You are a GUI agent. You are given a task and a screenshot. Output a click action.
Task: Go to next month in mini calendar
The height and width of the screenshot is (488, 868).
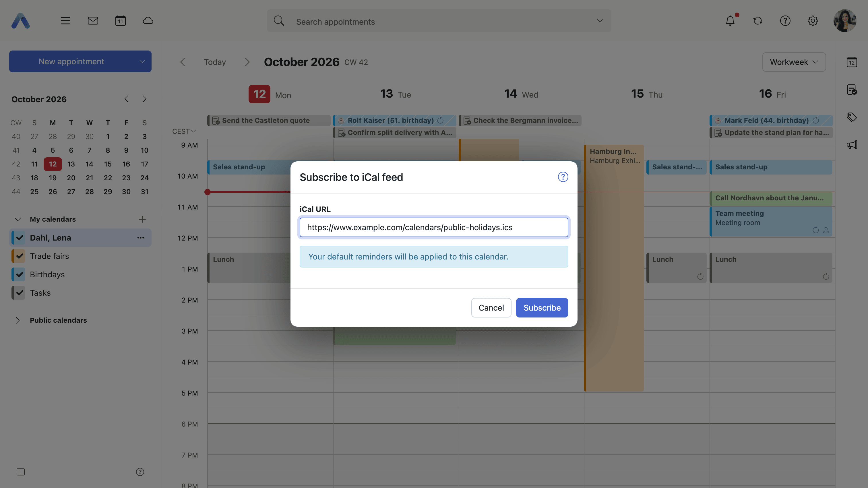click(x=145, y=99)
